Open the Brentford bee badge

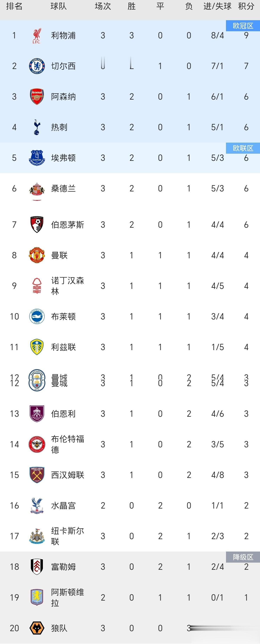pyautogui.click(x=37, y=444)
